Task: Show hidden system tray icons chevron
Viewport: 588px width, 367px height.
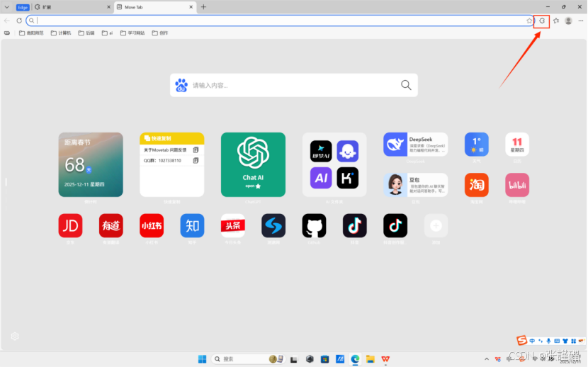Action: [x=487, y=359]
